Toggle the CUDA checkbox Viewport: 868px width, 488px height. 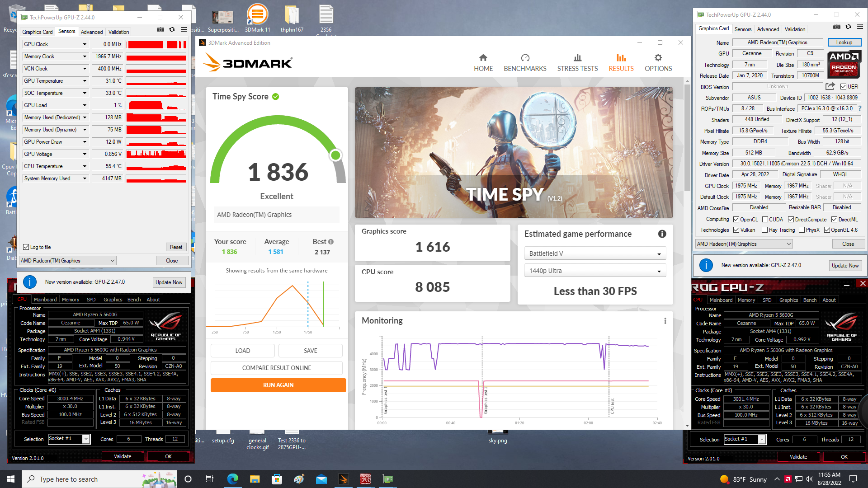click(x=765, y=220)
